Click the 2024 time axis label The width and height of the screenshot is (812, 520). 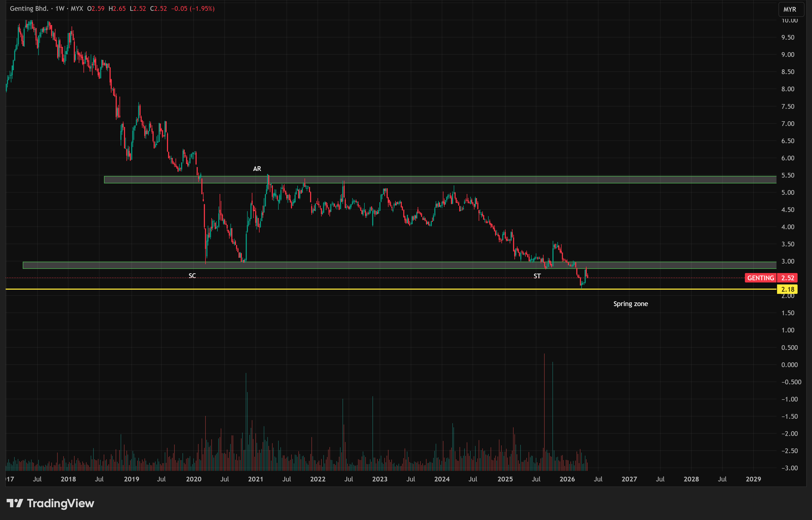(442, 479)
